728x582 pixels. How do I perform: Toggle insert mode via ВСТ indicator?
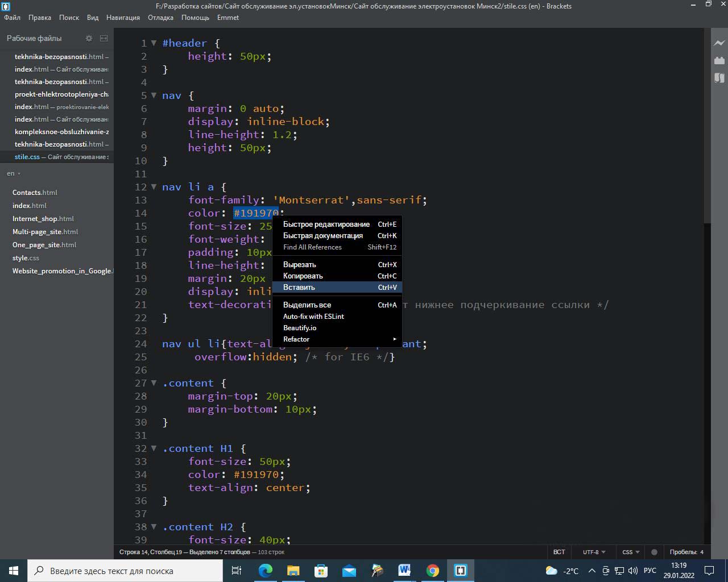point(559,552)
